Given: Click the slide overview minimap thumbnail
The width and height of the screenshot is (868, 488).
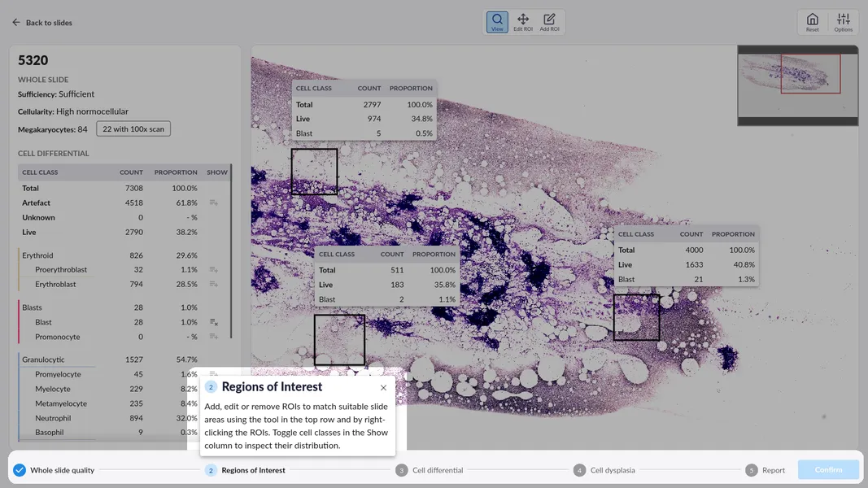Looking at the screenshot, I should click(797, 85).
